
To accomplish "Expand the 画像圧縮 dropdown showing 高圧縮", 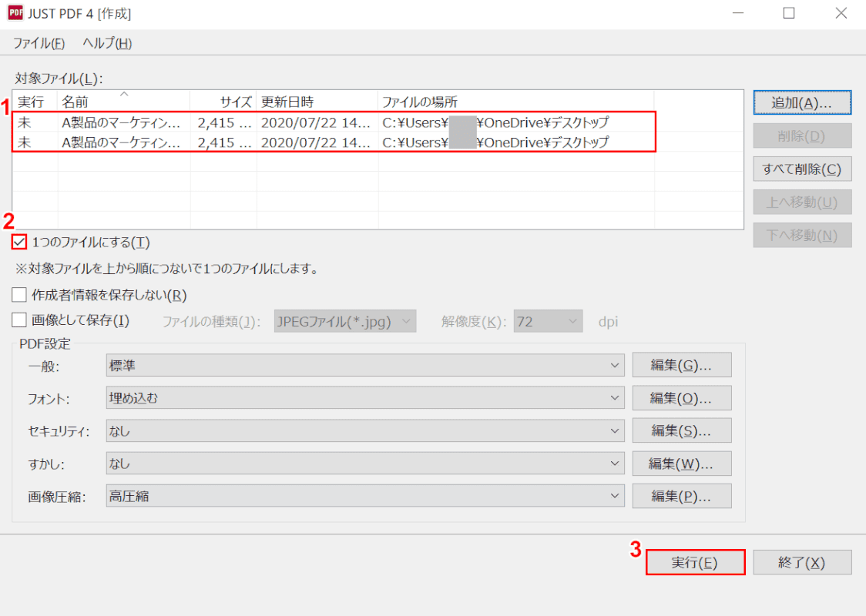I will click(x=365, y=496).
